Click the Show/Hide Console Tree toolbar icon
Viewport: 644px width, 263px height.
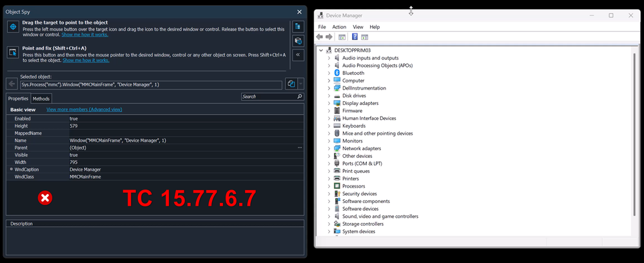click(x=342, y=37)
